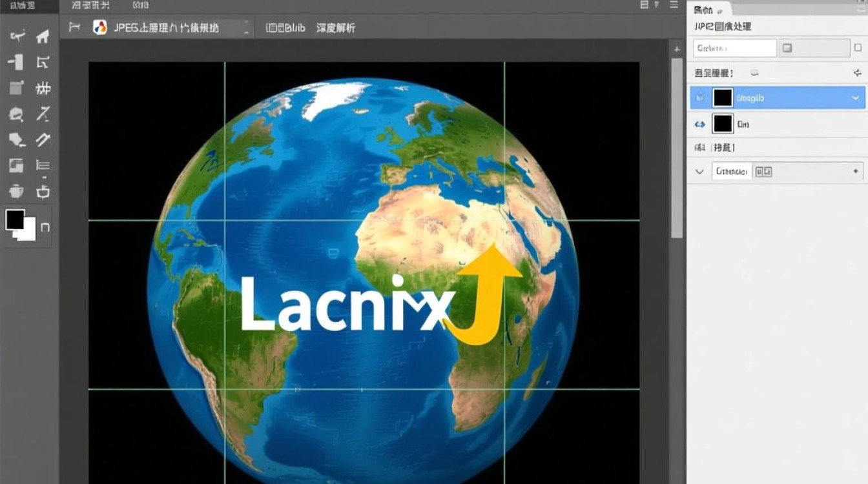
Task: Select the house-shaped tool in the toolbox
Action: tap(43, 37)
